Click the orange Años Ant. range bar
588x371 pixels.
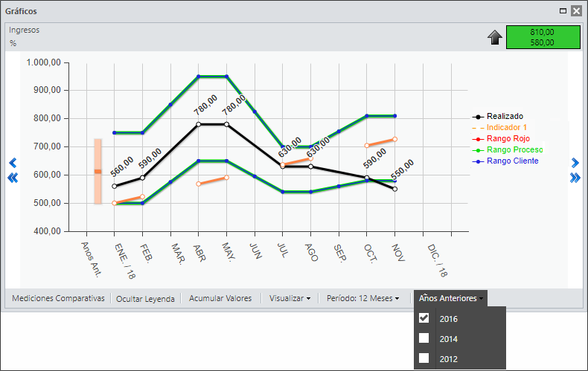click(98, 171)
